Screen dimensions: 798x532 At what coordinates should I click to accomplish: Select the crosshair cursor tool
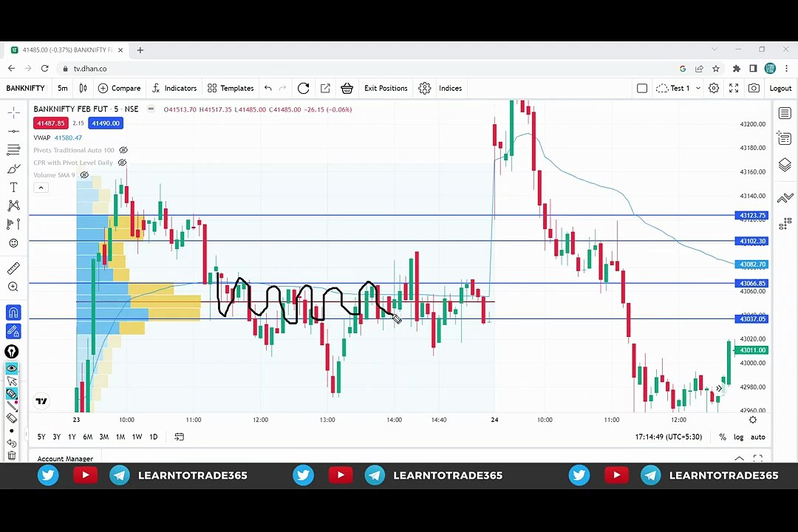(x=14, y=112)
